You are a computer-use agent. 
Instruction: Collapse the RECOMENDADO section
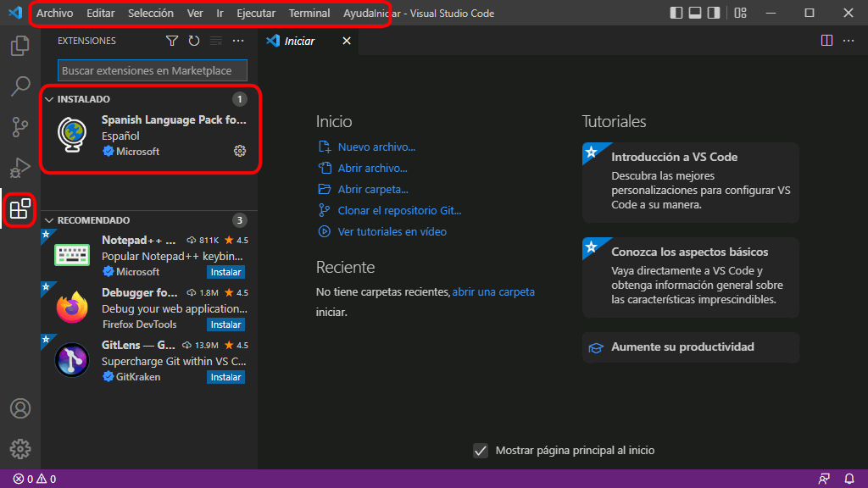[49, 220]
